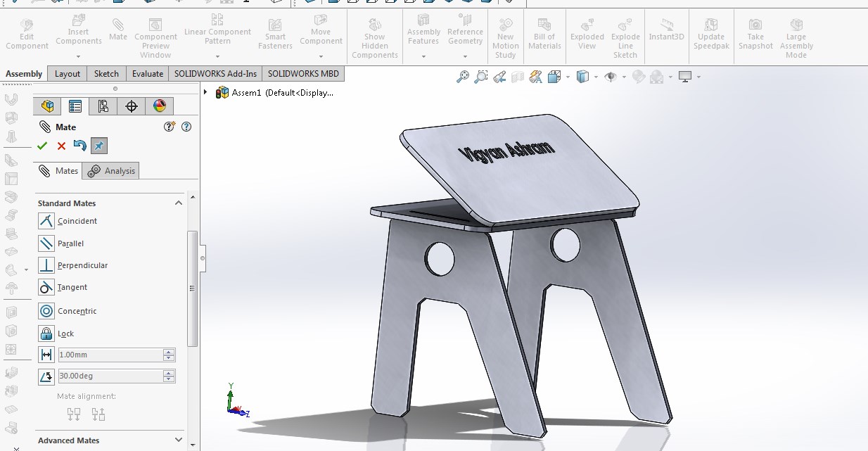Click the Edit Appearance sphere icon
The height and width of the screenshot is (451, 868).
639,77
